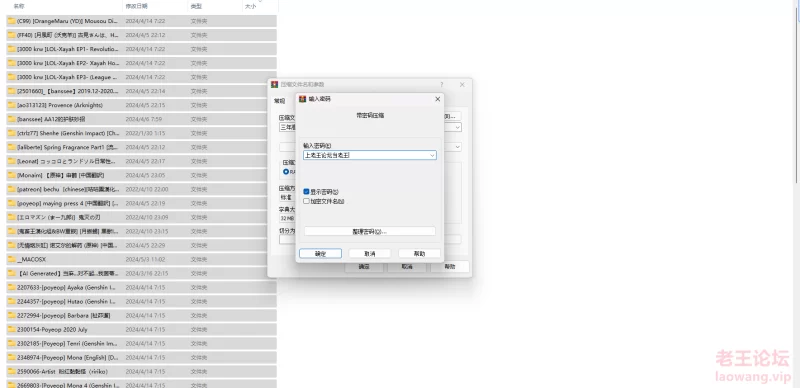The image size is (800, 388).
Task: Expand the archive name dropdown arrow
Action: click(457, 127)
